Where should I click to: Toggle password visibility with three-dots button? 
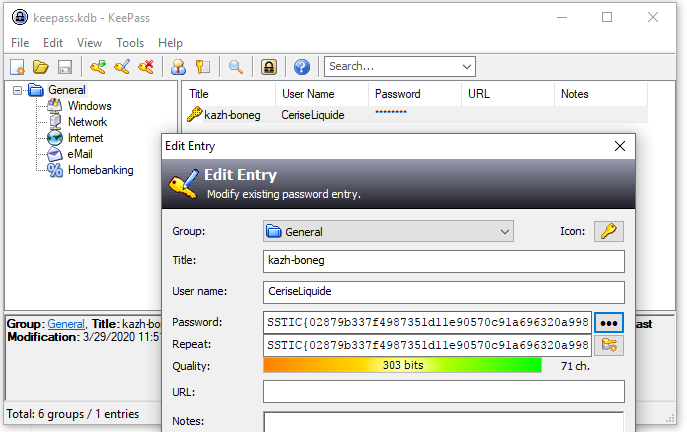609,323
